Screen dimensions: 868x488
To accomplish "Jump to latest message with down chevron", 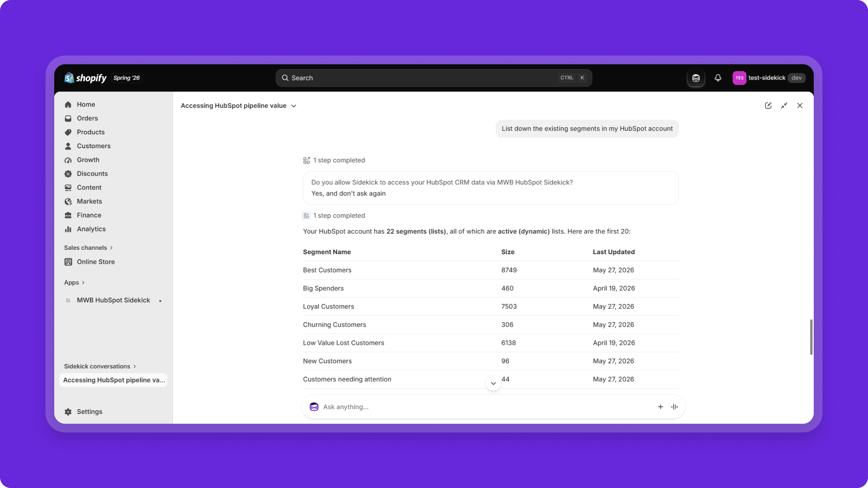I will (x=493, y=383).
